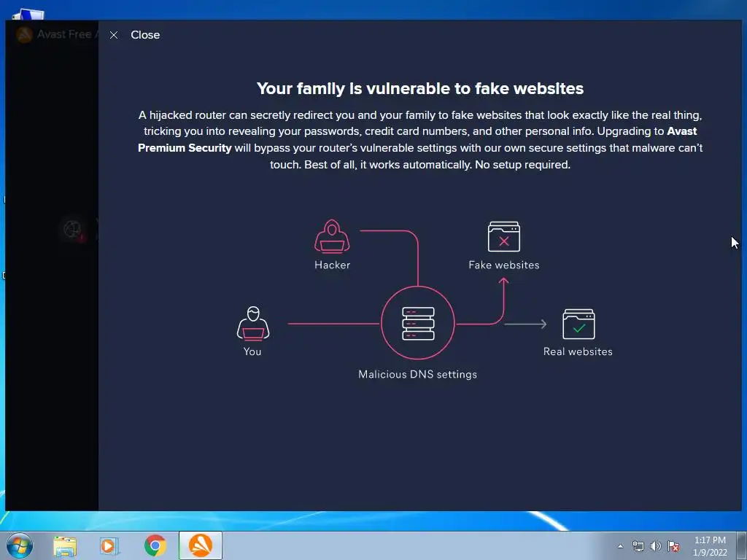This screenshot has height=560, width=747.
Task: Click the taskbar clock showing 1:17 PM
Action: point(710,546)
